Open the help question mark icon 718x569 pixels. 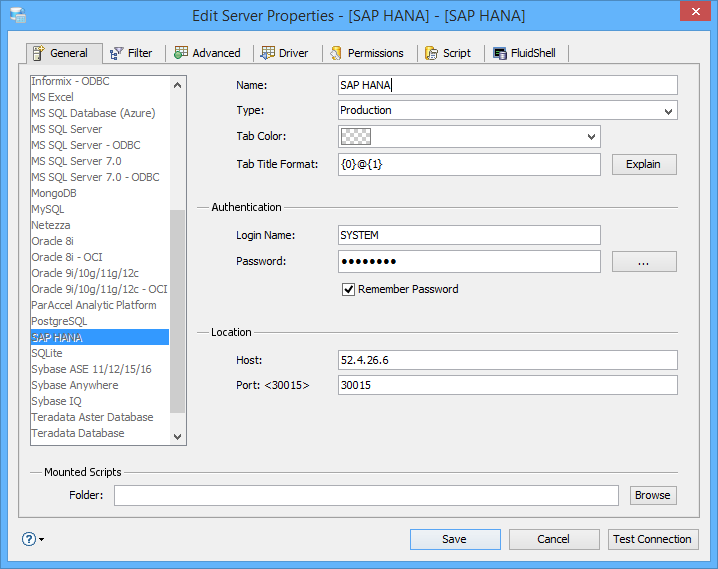point(29,539)
